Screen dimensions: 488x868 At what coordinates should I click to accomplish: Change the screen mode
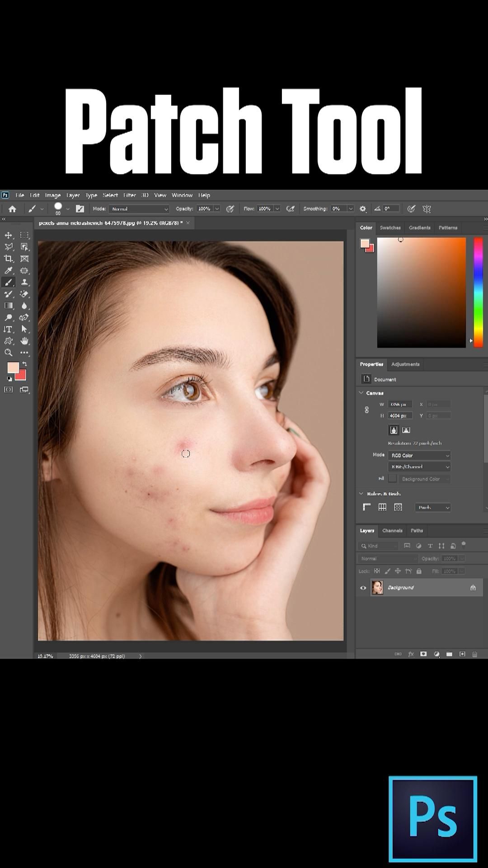[x=24, y=389]
